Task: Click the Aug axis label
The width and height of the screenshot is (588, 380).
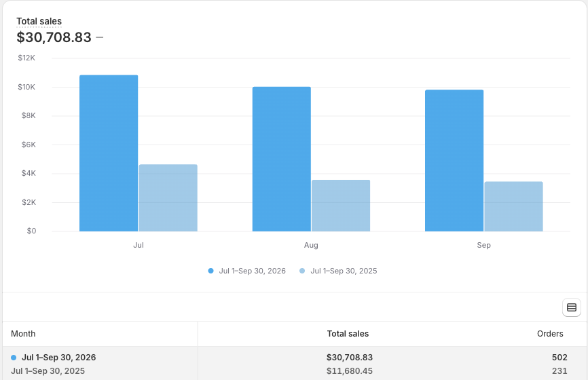Action: click(311, 245)
